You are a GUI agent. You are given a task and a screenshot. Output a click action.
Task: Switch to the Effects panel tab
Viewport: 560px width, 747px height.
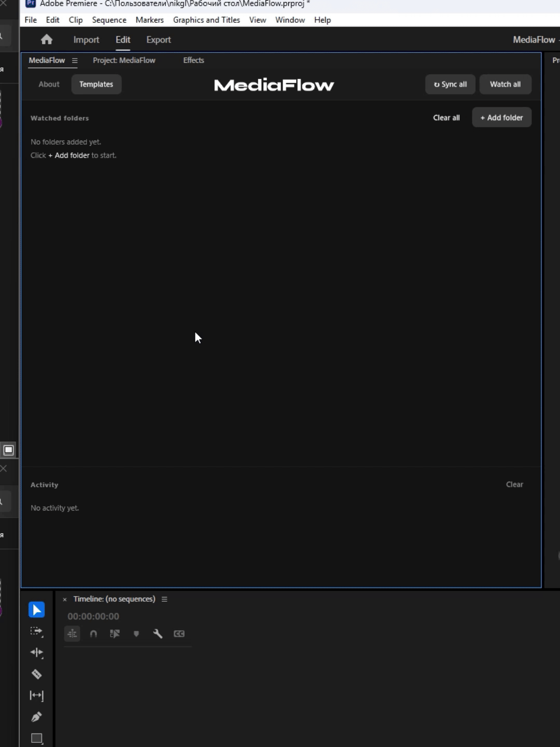point(193,60)
